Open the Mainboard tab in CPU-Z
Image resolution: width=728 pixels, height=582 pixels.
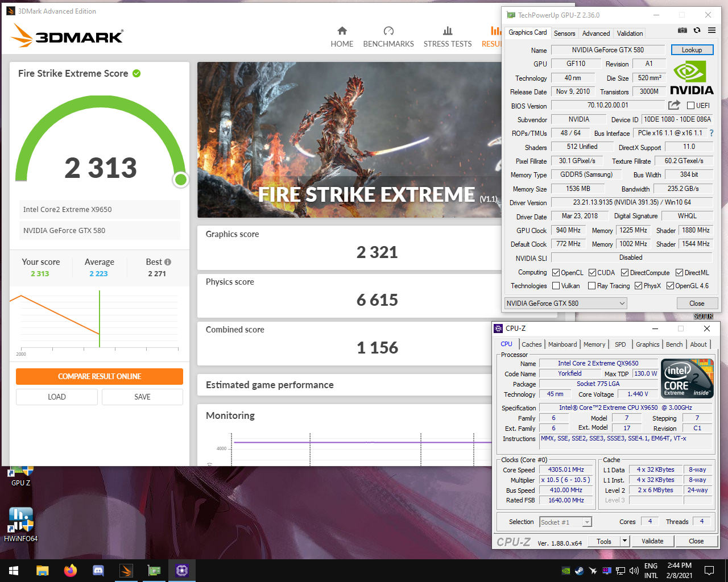(x=562, y=344)
